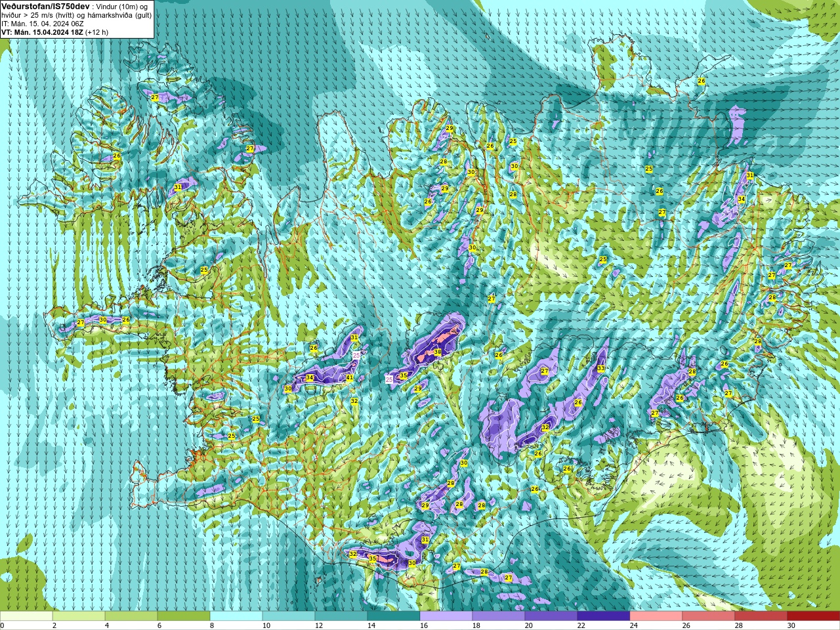Select the purple 18–20 m/s legend swatch
The image size is (840, 630).
tap(499, 616)
